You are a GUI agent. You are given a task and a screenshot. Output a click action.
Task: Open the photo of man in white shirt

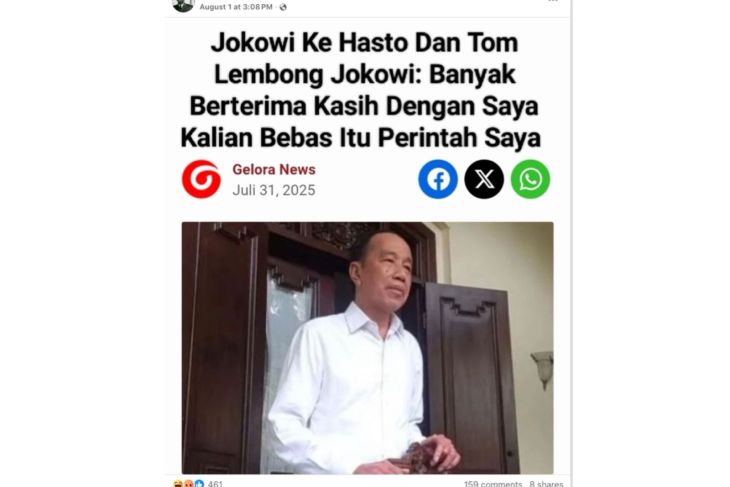click(x=367, y=348)
